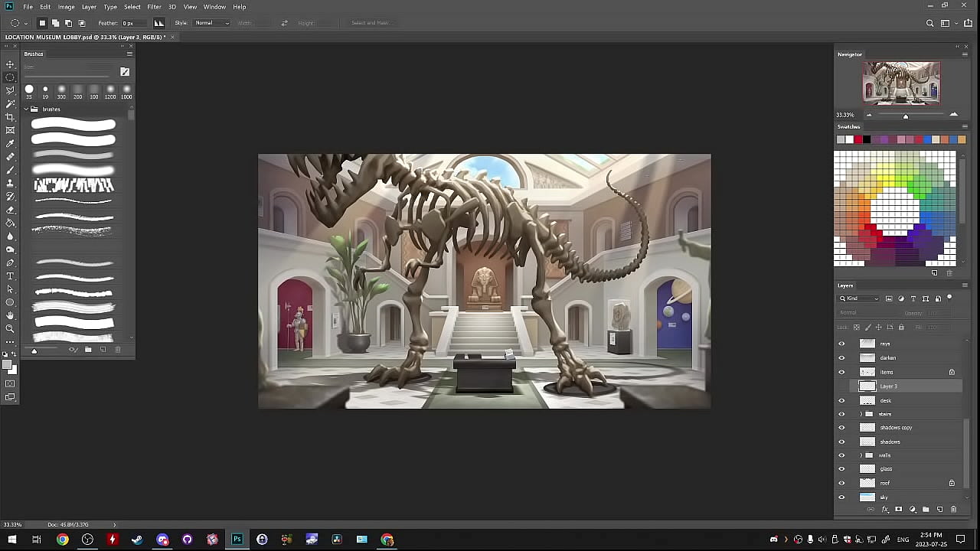The width and height of the screenshot is (980, 551).
Task: Select the Magic Wand tool
Action: [10, 103]
